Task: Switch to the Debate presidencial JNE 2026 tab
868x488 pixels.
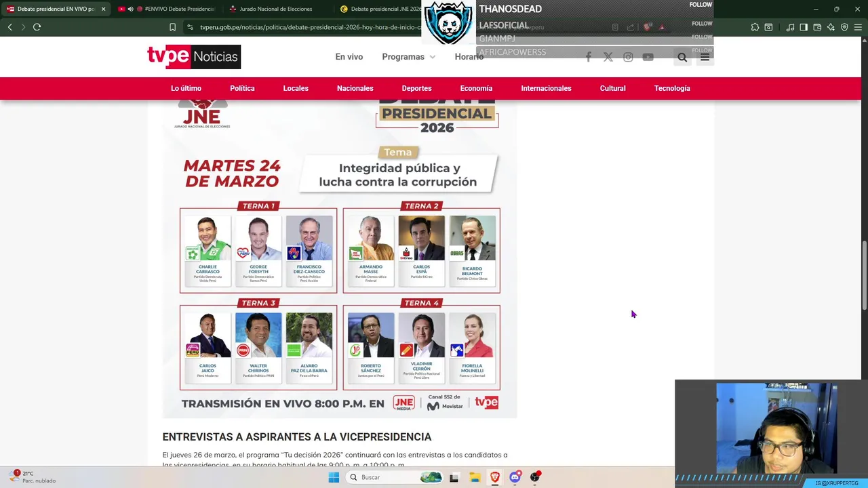Action: coord(380,9)
